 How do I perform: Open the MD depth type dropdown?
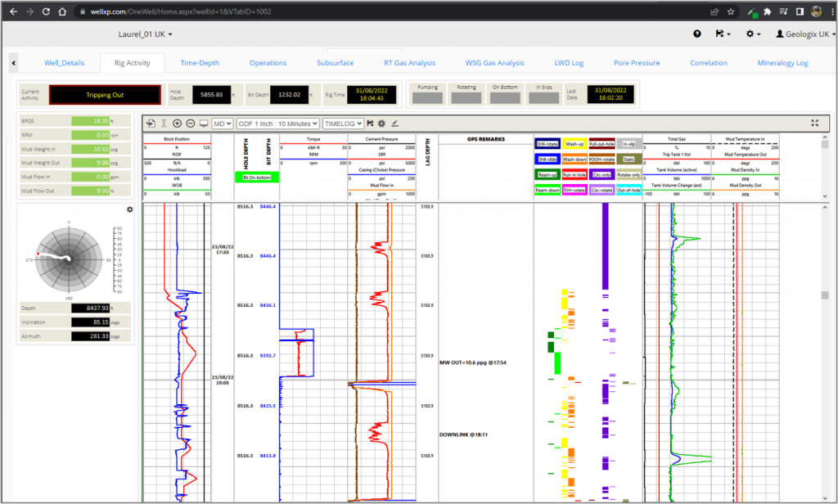point(223,124)
